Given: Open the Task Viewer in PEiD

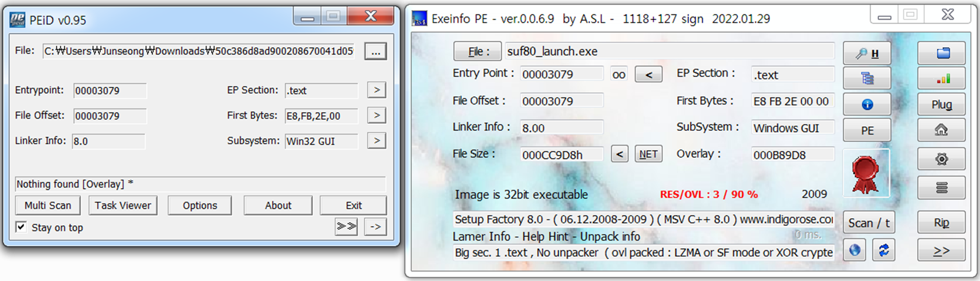Looking at the screenshot, I should pos(123,205).
